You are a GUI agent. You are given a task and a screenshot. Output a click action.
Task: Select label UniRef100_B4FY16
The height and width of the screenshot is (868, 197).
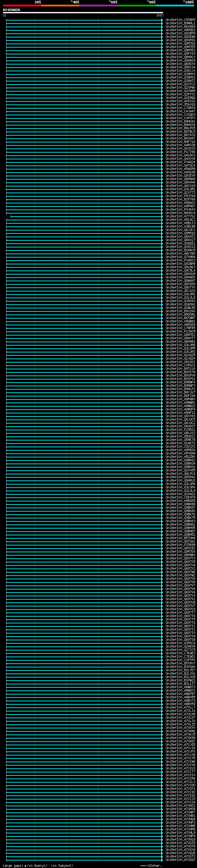180,142
